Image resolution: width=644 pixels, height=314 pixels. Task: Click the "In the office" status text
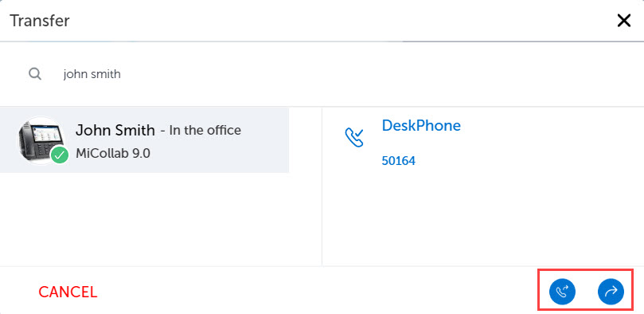pyautogui.click(x=205, y=130)
